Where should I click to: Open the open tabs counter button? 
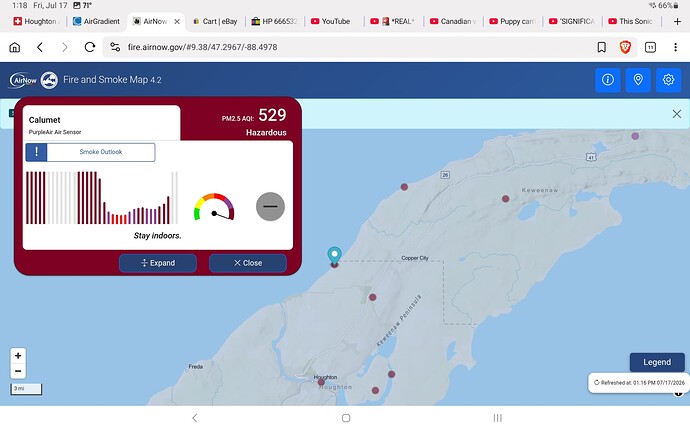click(x=650, y=47)
